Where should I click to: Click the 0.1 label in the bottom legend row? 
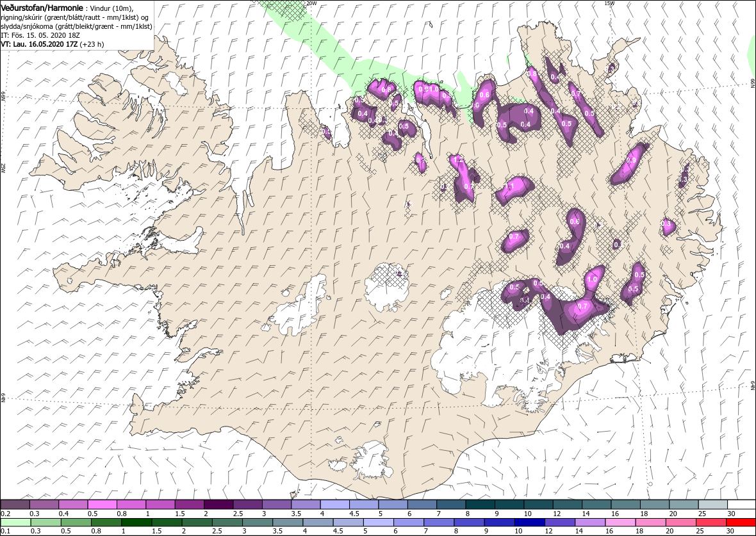(6, 532)
